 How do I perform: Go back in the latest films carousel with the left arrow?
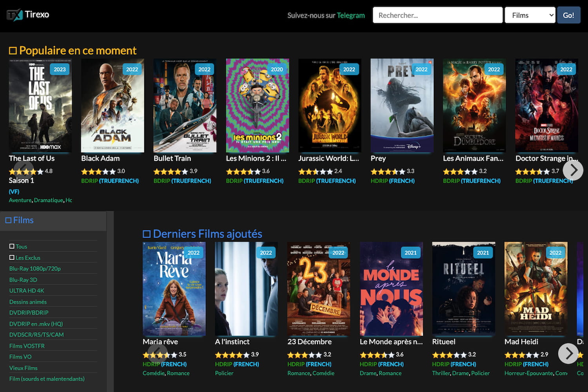pos(158,353)
